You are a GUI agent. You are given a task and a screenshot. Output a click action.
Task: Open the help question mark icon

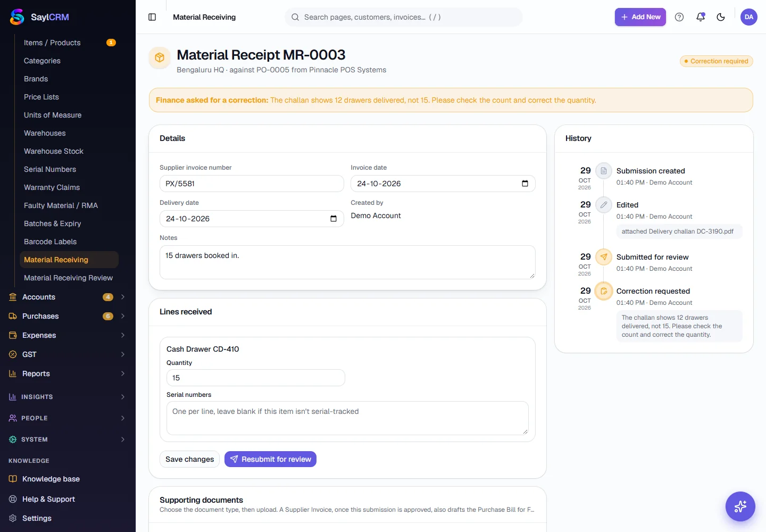coord(679,17)
